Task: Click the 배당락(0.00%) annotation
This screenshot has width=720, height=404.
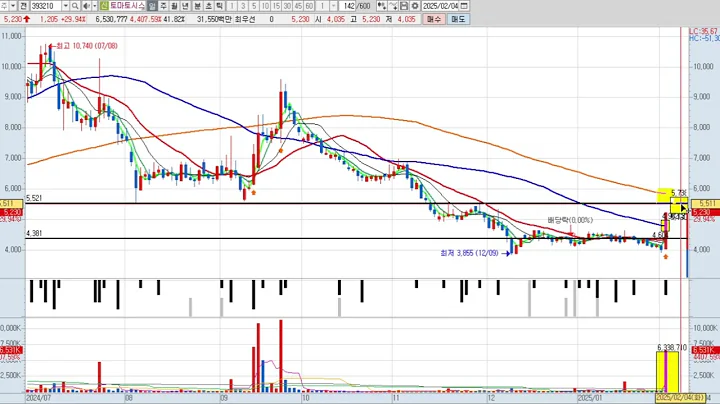Action: [x=570, y=220]
